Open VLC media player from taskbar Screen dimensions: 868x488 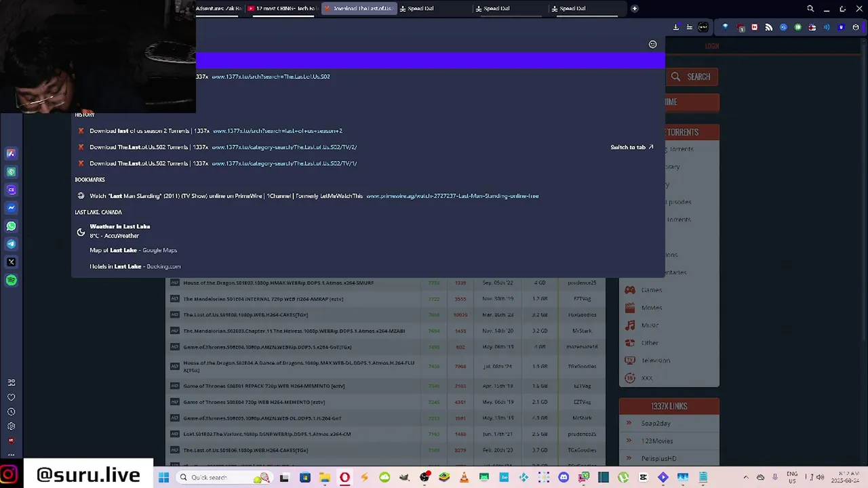coord(465,477)
